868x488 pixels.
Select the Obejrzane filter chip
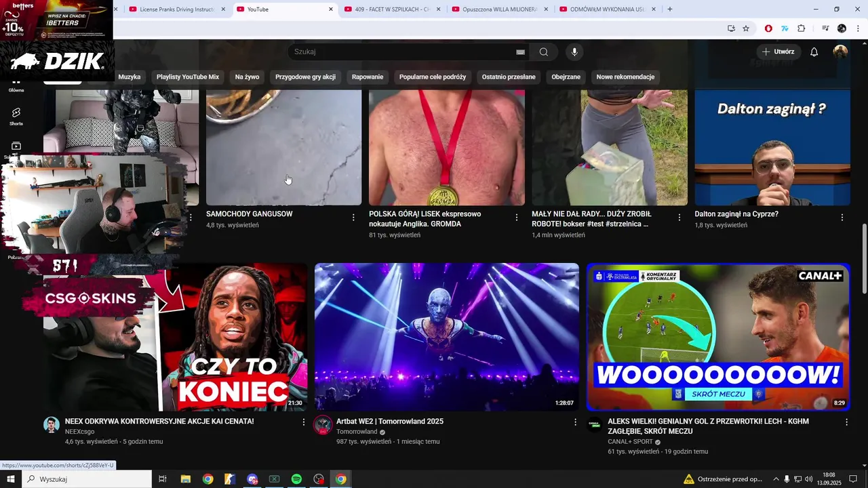[x=566, y=77]
